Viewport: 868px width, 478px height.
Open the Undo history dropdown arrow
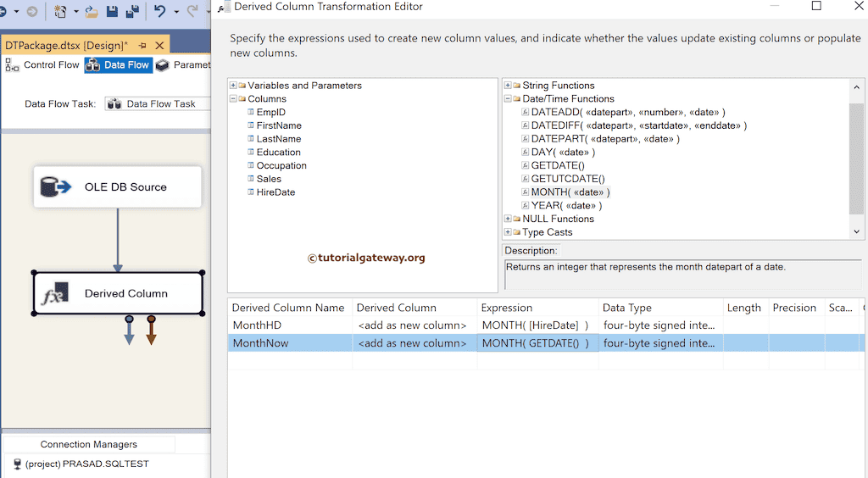176,12
